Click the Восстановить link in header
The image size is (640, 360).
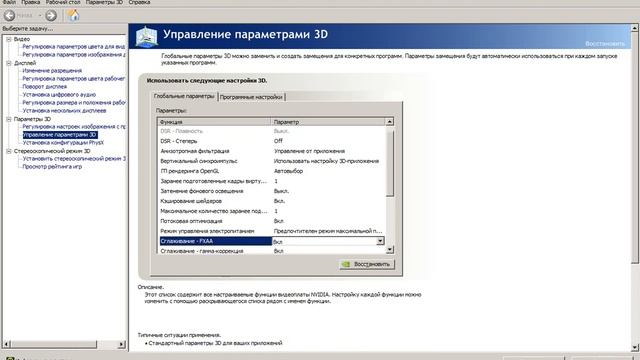(x=604, y=43)
